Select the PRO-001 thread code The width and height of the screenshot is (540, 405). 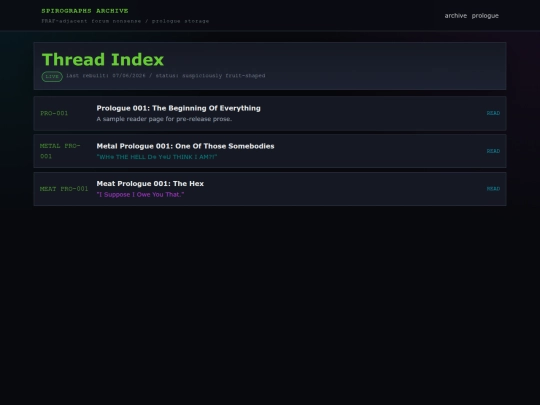point(54,113)
